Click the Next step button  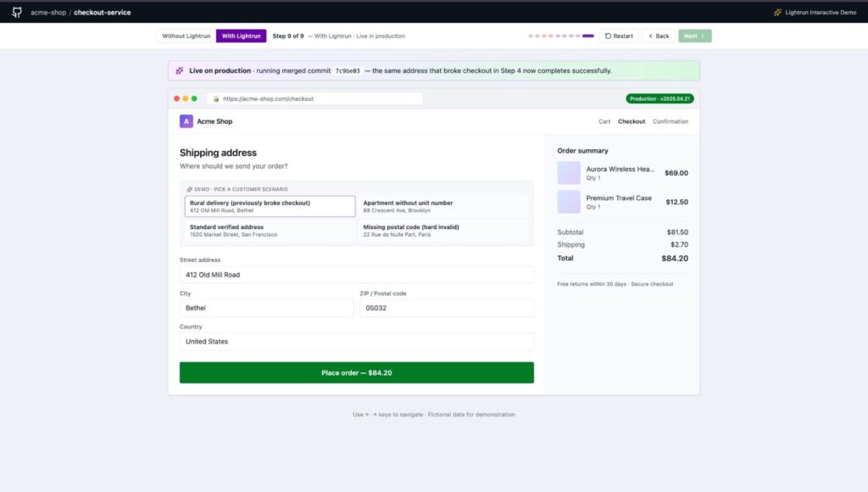click(x=695, y=36)
